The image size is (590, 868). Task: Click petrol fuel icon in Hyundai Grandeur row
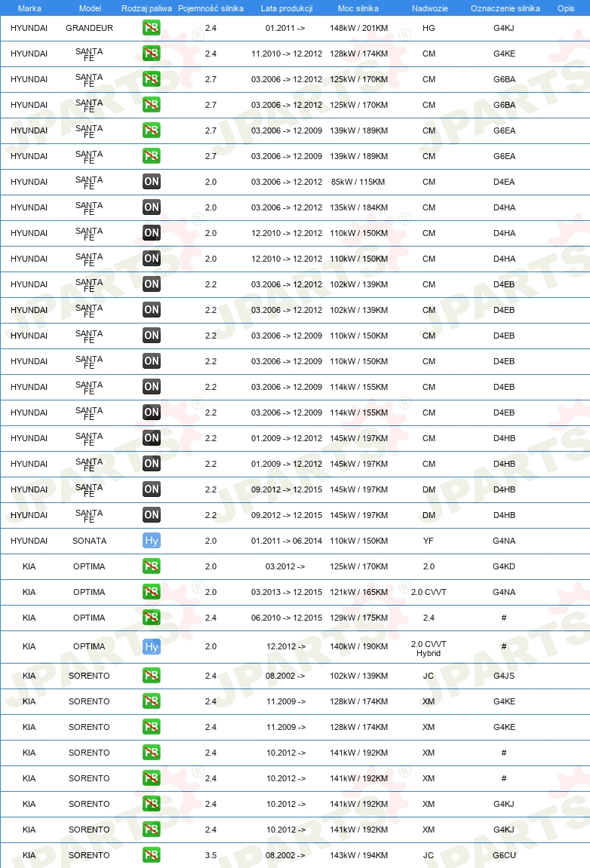(x=151, y=28)
